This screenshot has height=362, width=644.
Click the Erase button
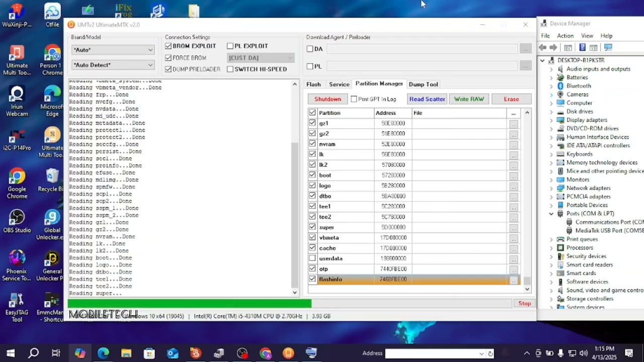click(511, 99)
